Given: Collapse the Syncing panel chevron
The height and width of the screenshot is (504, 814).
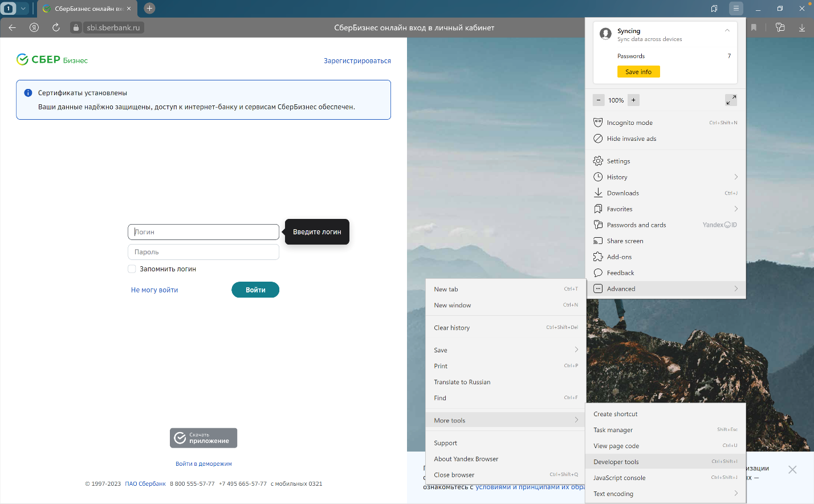Looking at the screenshot, I should tap(727, 31).
